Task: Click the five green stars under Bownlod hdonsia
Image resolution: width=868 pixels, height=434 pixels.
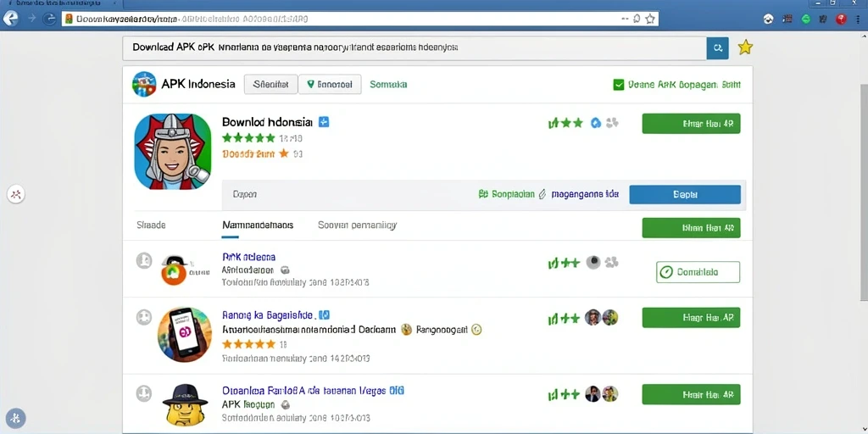Action: [248, 138]
